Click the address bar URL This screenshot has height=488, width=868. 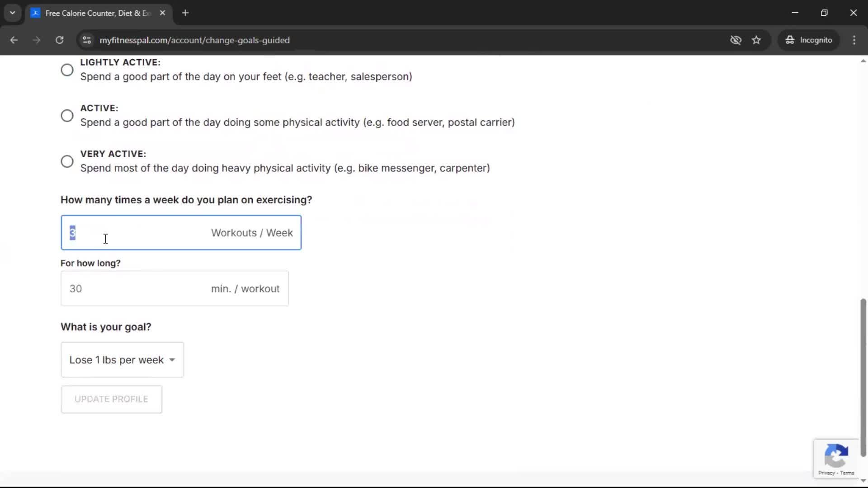pyautogui.click(x=194, y=40)
